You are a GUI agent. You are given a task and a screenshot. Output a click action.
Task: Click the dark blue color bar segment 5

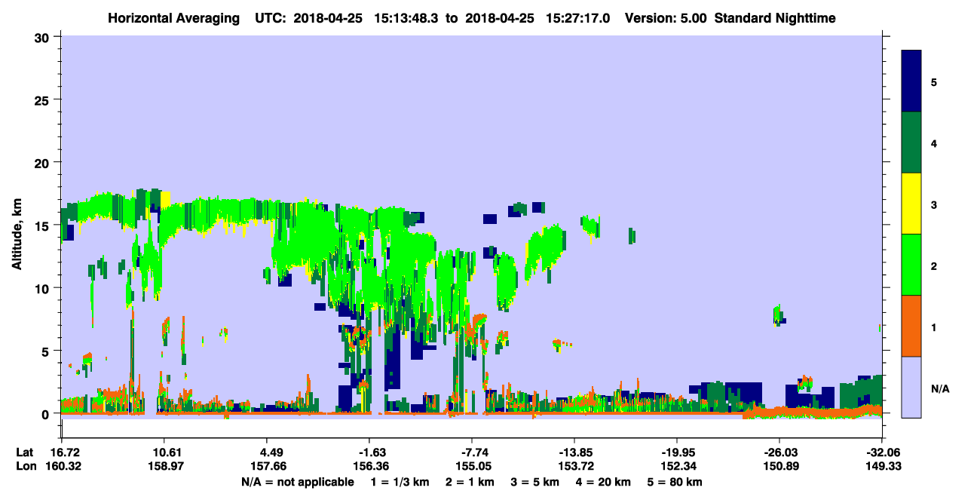(911, 81)
